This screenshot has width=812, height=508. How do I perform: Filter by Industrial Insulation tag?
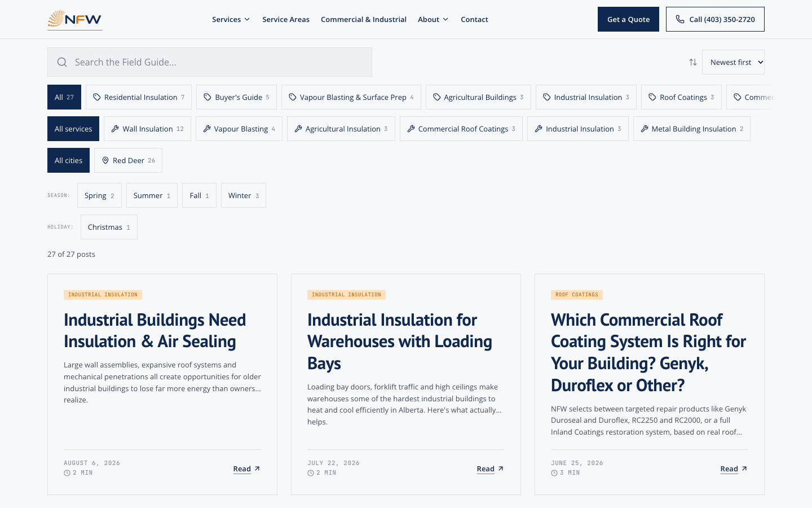point(586,97)
